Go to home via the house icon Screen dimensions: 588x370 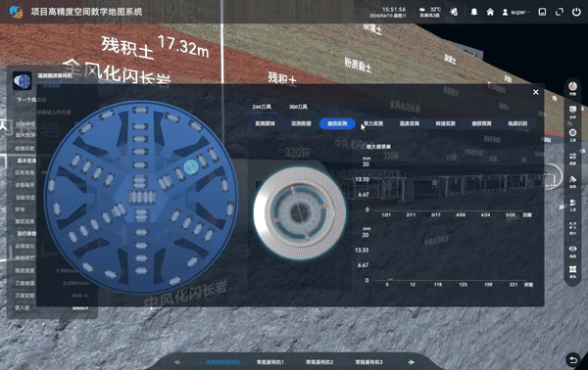pos(490,12)
